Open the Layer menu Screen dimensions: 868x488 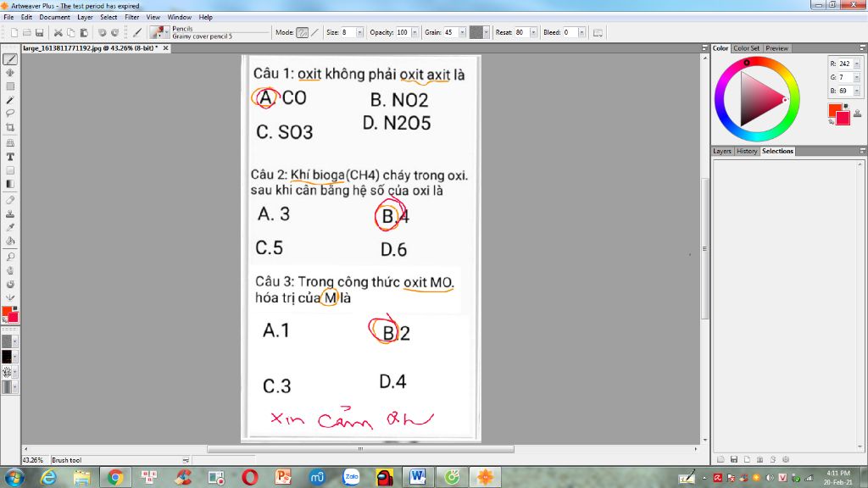click(x=85, y=17)
